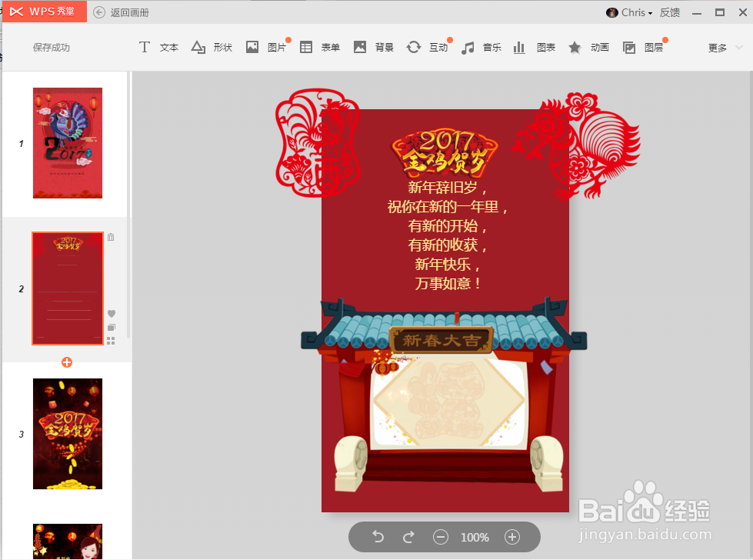The width and height of the screenshot is (753, 560).
Task: Change the background via the 背景 tool
Action: coord(373,47)
